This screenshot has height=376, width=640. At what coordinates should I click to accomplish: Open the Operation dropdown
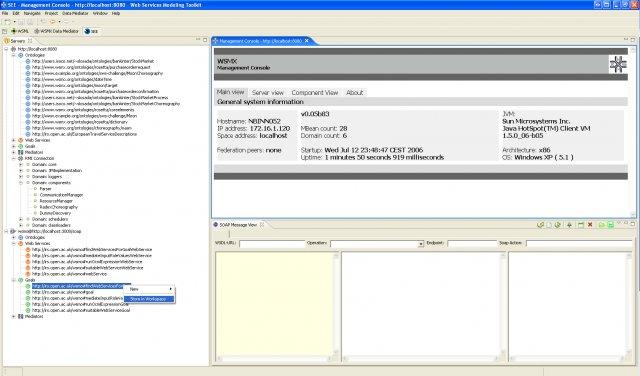tap(421, 244)
